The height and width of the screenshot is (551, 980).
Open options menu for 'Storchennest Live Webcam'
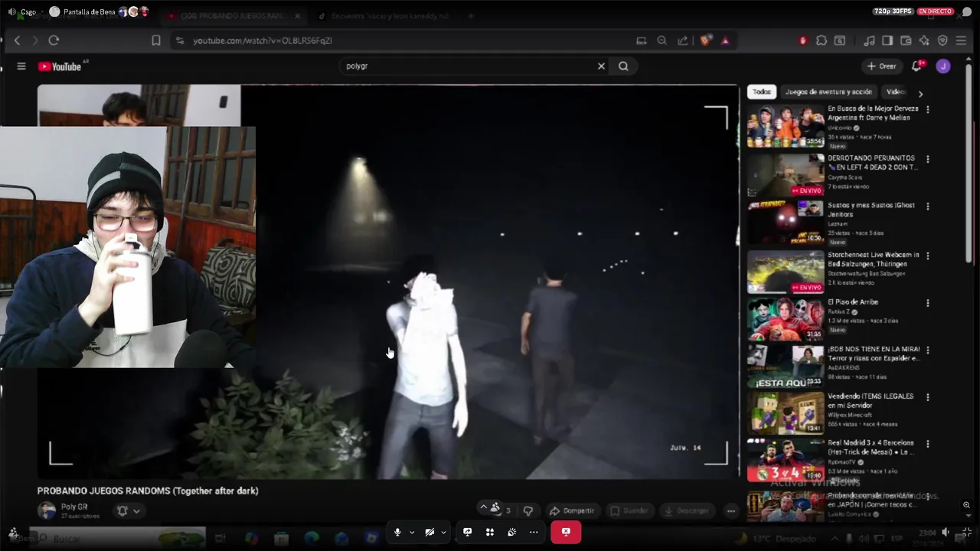(928, 256)
